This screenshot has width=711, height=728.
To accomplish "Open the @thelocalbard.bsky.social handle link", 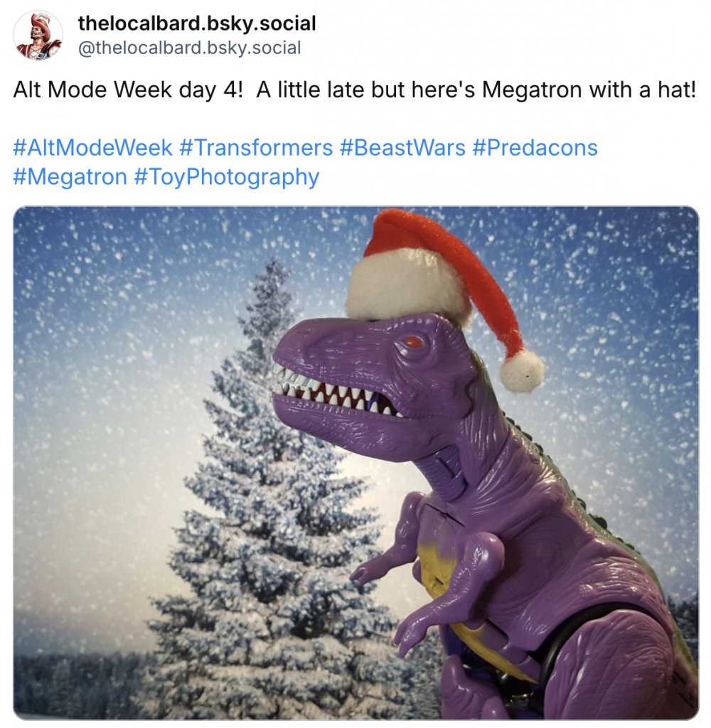I will point(189,48).
